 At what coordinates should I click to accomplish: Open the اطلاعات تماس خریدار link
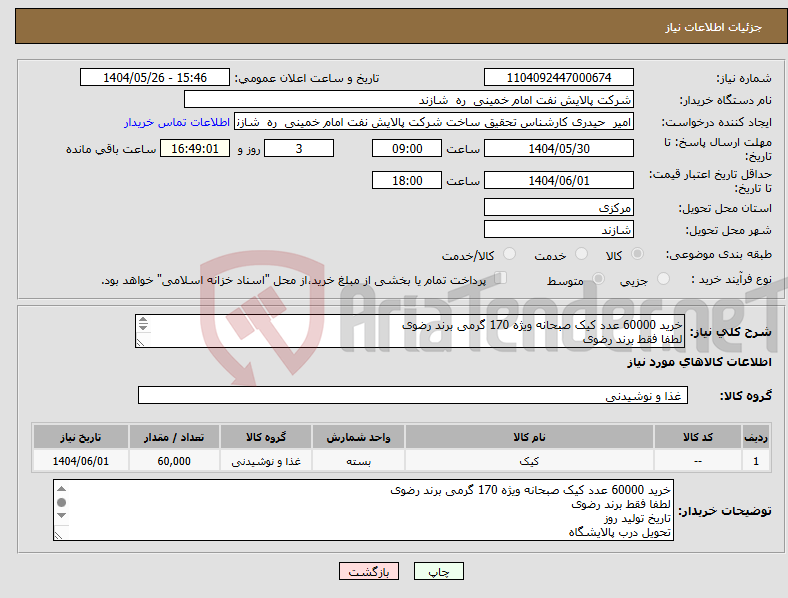177,122
